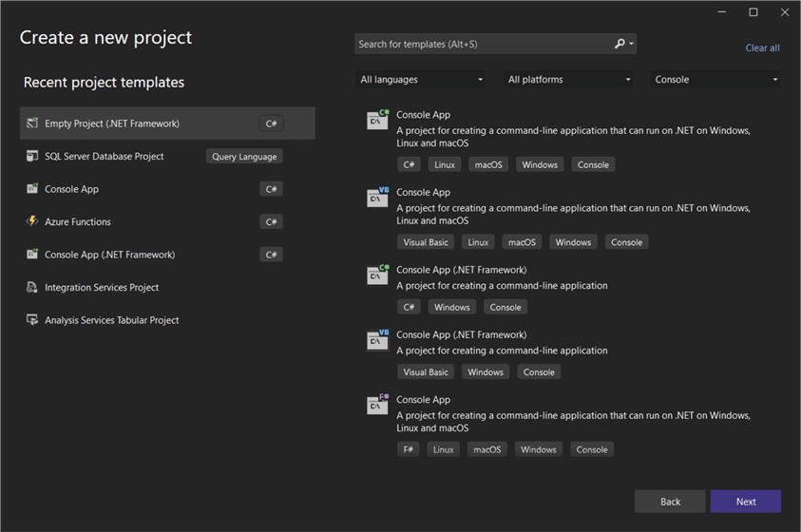The image size is (801, 532).
Task: Select Empty Project (.NET Framework) recent template
Action: pos(112,123)
